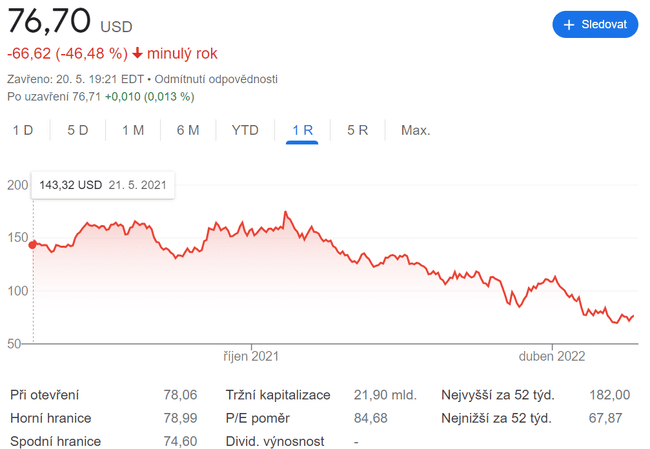
Task: Click the duben 2022 axis label
Action: 551,356
